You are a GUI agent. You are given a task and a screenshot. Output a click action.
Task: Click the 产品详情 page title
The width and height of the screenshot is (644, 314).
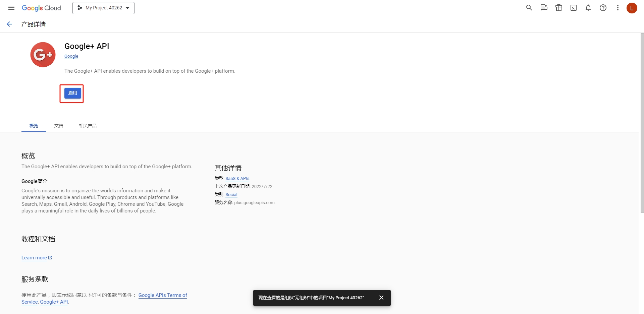click(34, 24)
